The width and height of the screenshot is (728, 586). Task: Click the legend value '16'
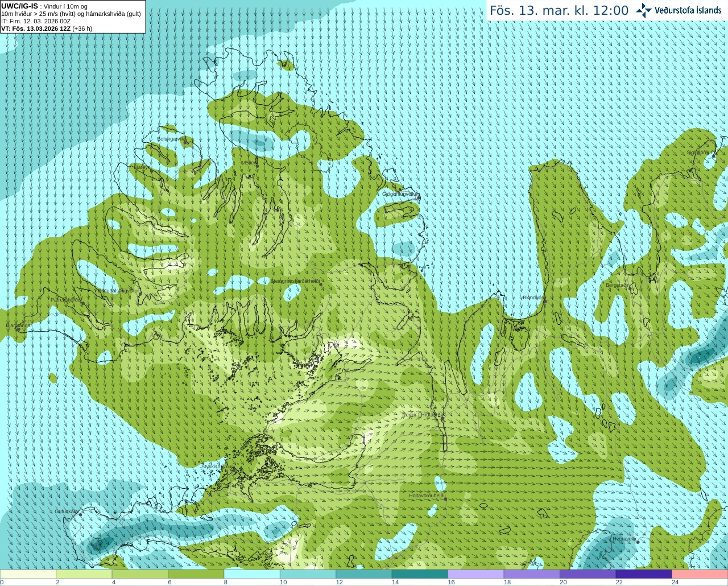click(451, 582)
